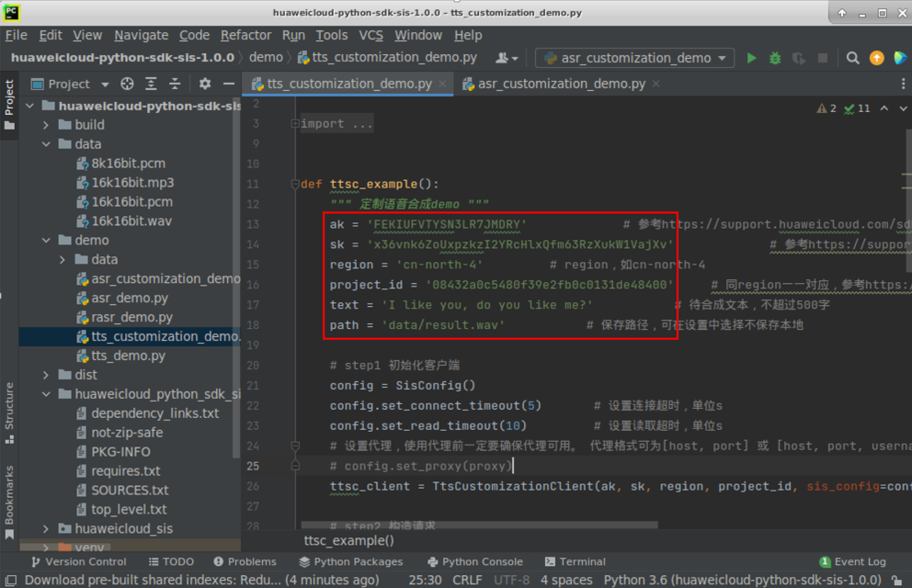Viewport: 912px width, 588px height.
Task: Open tts_demo.py in project tree
Action: pos(128,356)
